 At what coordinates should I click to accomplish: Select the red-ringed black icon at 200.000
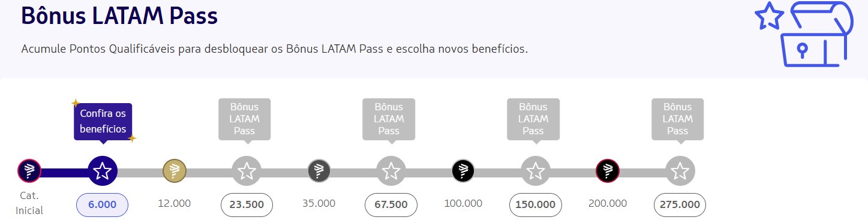click(608, 171)
